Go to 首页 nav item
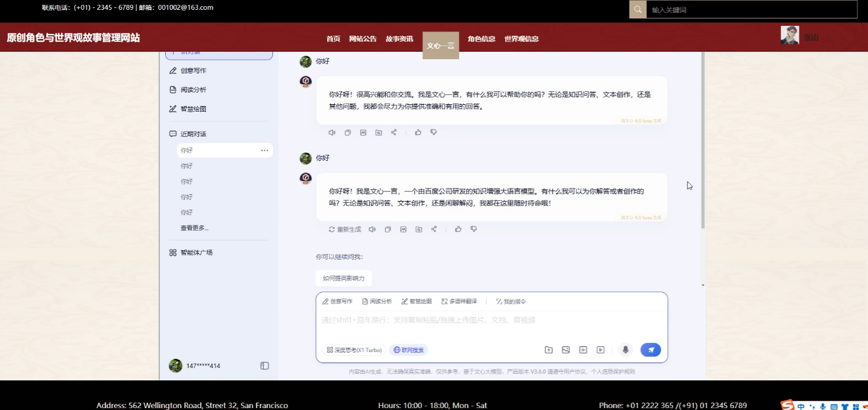868x410 pixels. coord(333,39)
